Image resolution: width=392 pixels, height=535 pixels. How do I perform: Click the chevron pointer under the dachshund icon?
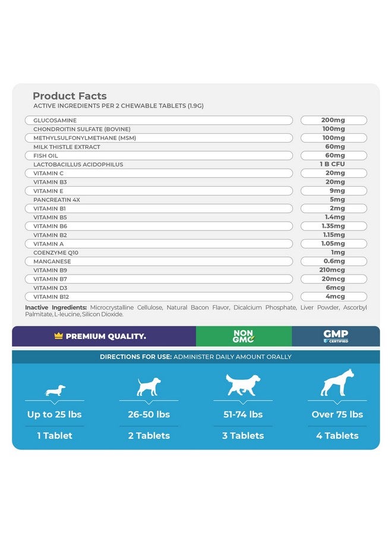[55, 402]
